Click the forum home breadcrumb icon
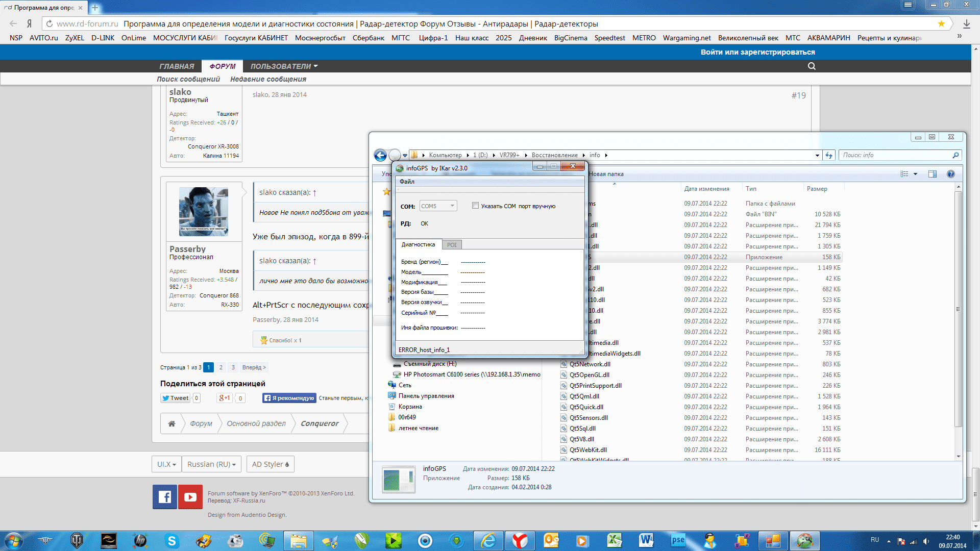The height and width of the screenshot is (551, 980). click(171, 423)
